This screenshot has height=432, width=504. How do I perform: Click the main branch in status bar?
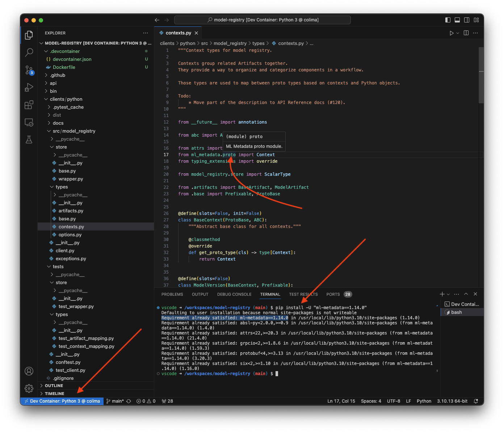(x=117, y=401)
